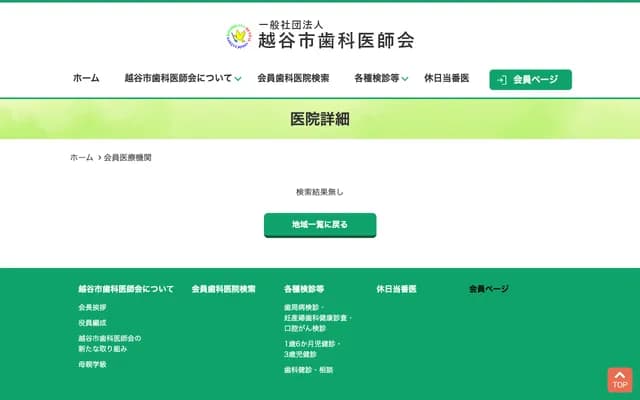The width and height of the screenshot is (640, 400).
Task: Click the ホーム breadcrumb link
Action: pos(81,158)
